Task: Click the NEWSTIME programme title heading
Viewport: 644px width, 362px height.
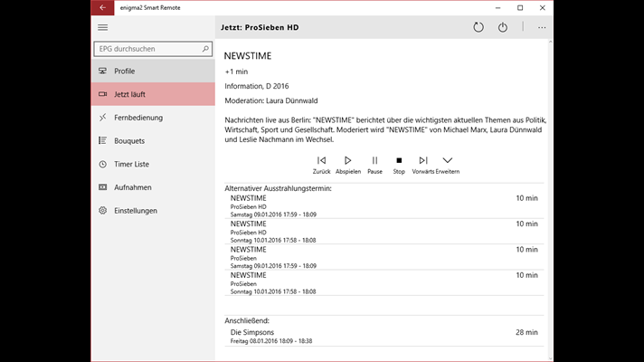Action: [x=248, y=56]
